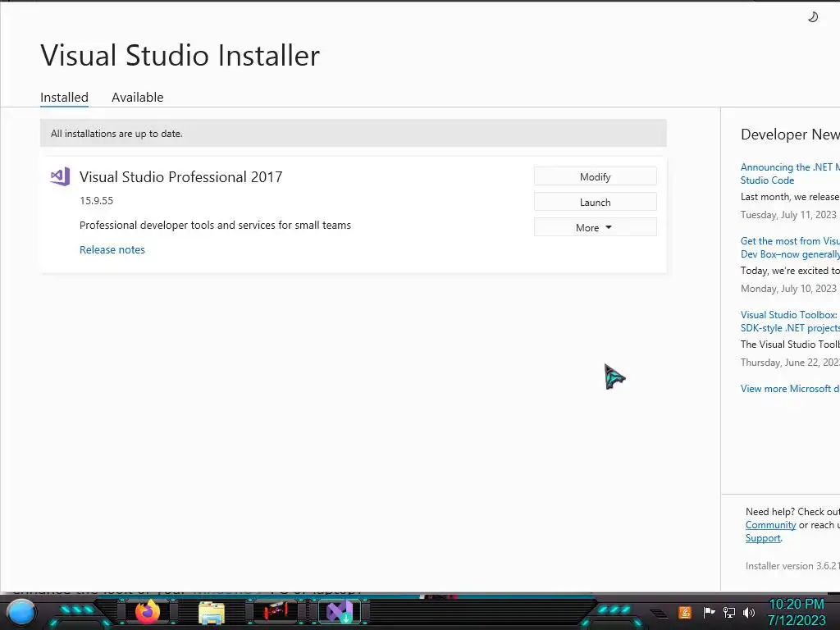Open the Community help link
This screenshot has width=840, height=630.
[x=770, y=525]
